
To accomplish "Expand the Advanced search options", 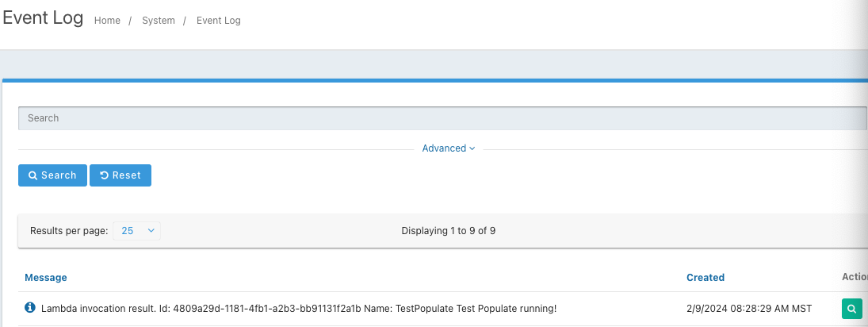I will pyautogui.click(x=444, y=148).
